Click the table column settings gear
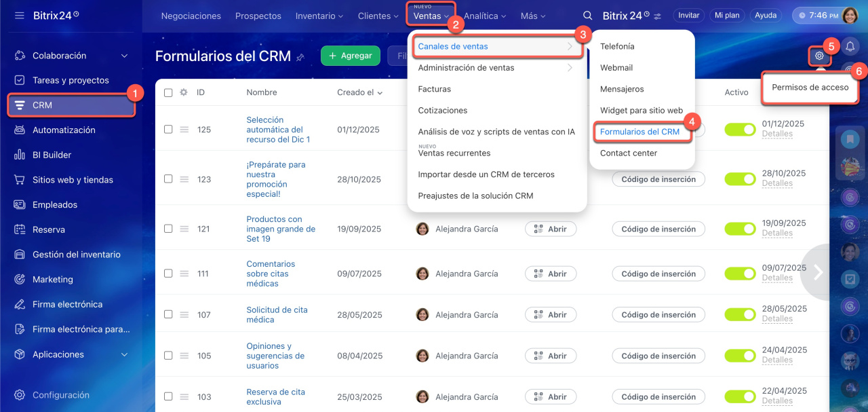The width and height of the screenshot is (868, 412). click(183, 92)
